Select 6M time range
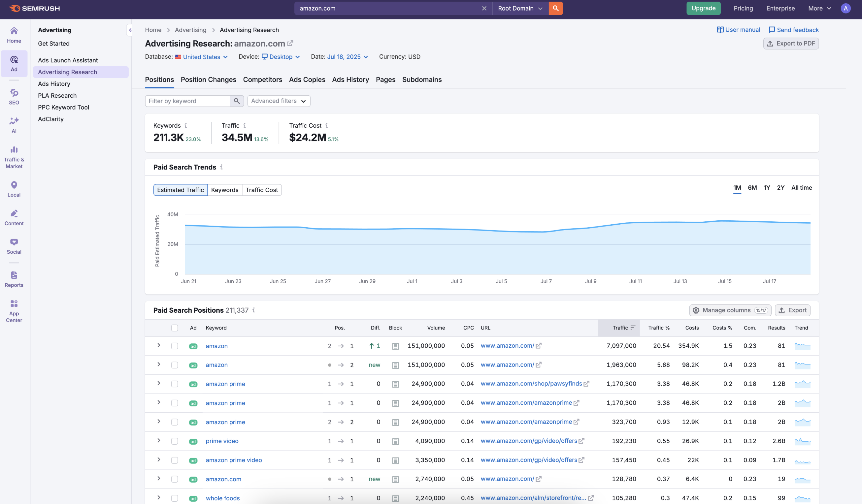This screenshot has width=862, height=504. (752, 188)
